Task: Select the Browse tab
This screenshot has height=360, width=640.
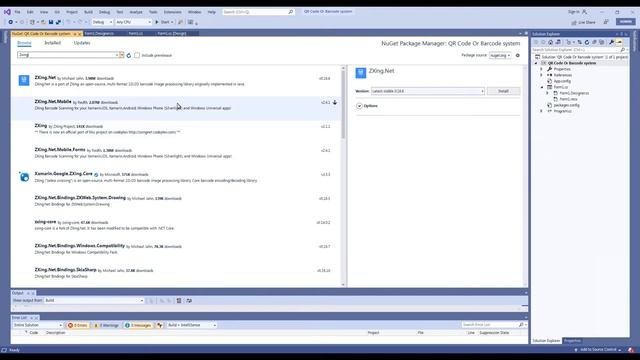Action: (24, 43)
